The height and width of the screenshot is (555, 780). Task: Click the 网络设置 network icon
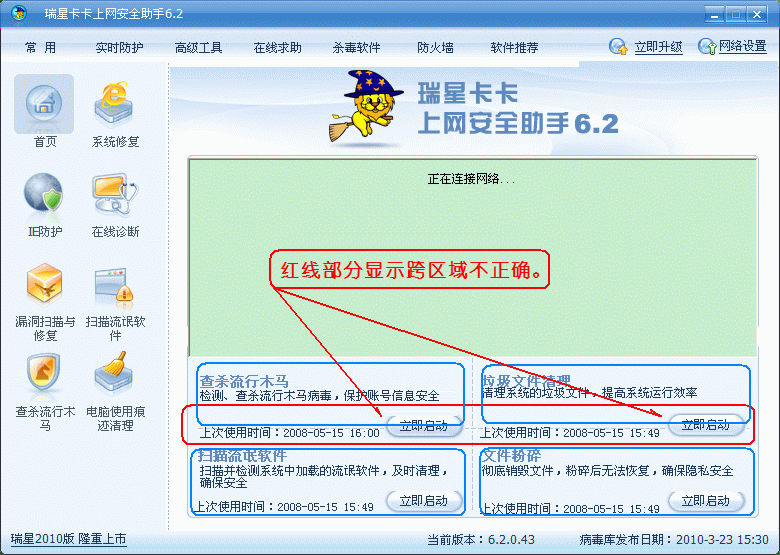point(707,47)
